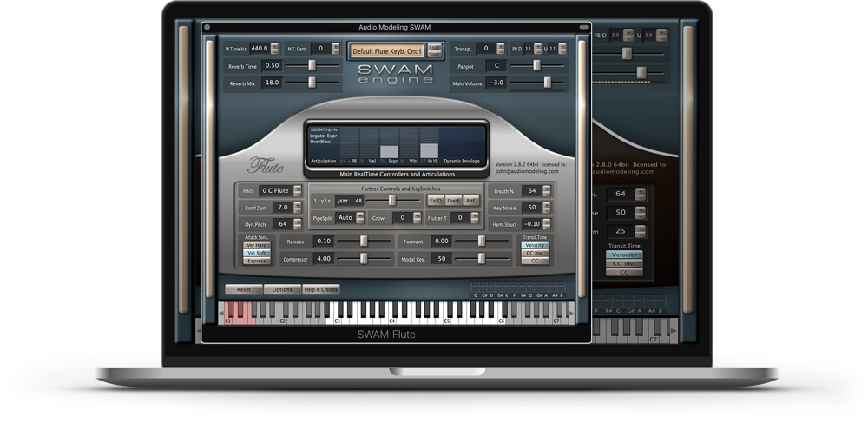The image size is (868, 424).
Task: Click the Main Volume -3.0 value field
Action: click(x=496, y=83)
